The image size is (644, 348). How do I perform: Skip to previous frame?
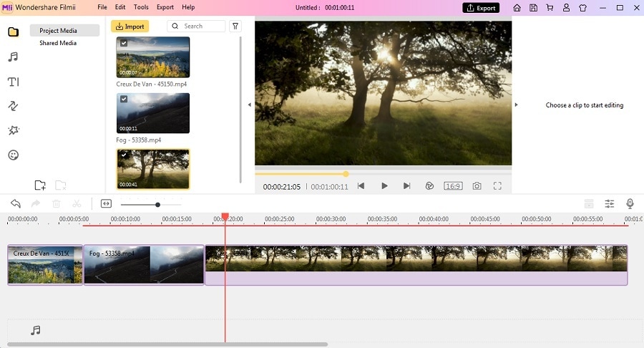tap(361, 186)
